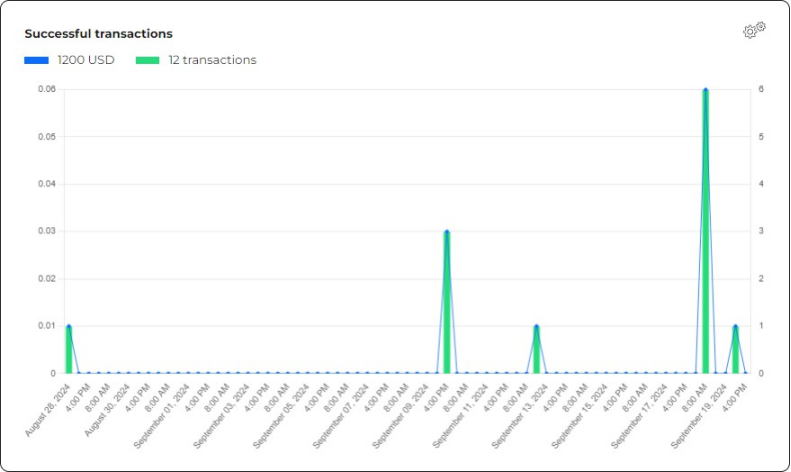Click the Successful transactions chart title
Viewport: 791px width, 472px height.
[x=98, y=34]
